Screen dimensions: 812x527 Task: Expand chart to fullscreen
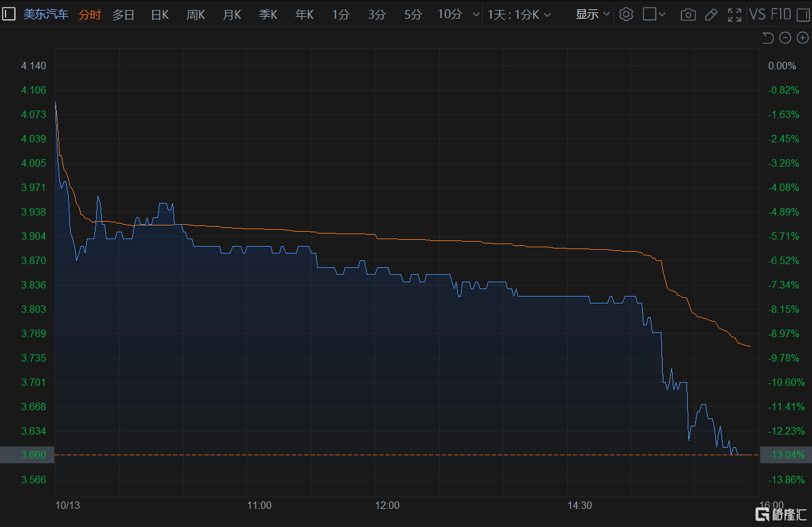click(x=735, y=14)
